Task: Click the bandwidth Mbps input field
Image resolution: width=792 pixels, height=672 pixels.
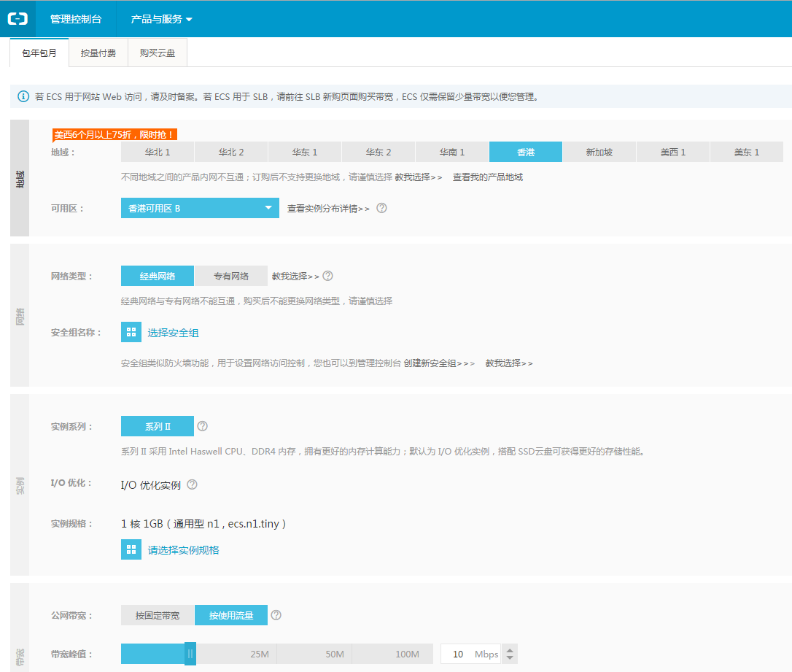Action: click(x=458, y=654)
